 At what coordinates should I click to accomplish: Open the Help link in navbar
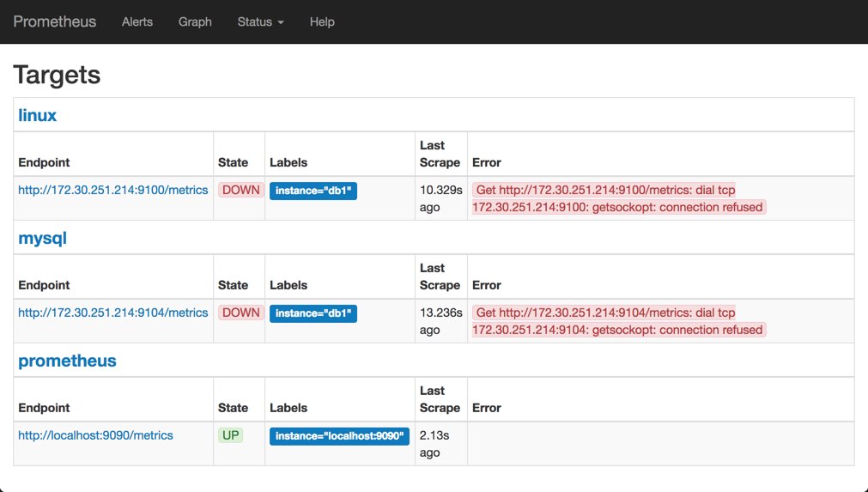(322, 21)
